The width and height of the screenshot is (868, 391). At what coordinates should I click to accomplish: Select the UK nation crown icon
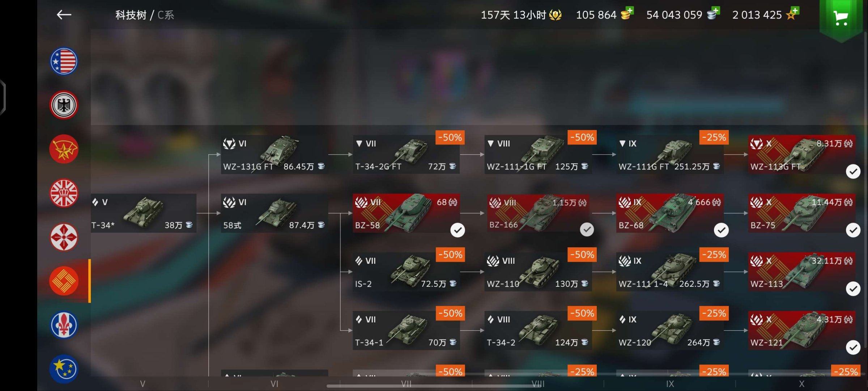pyautogui.click(x=64, y=193)
